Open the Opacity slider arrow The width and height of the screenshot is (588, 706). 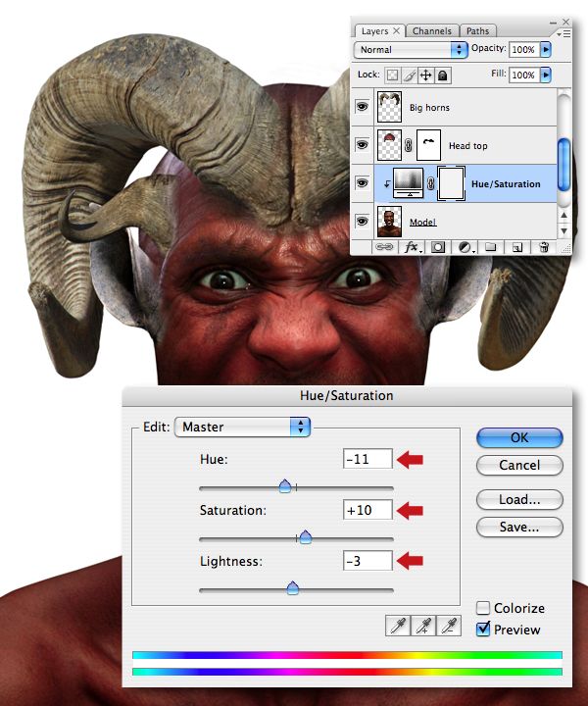[546, 49]
